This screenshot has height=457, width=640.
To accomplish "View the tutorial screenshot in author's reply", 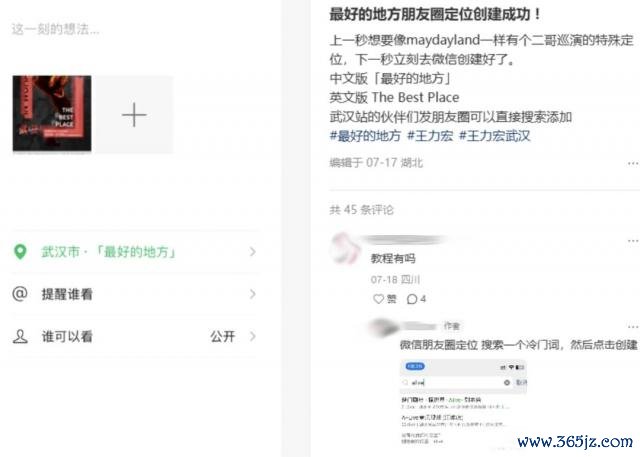I will [x=463, y=403].
